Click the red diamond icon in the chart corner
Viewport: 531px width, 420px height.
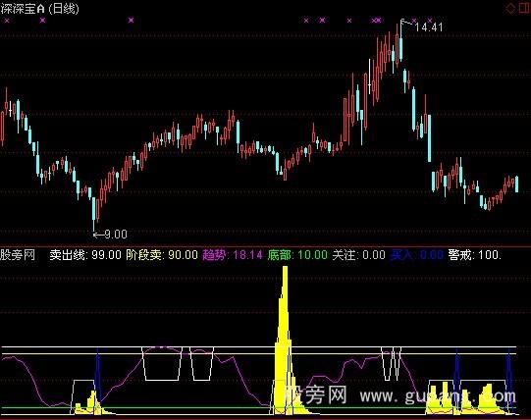[510, 8]
